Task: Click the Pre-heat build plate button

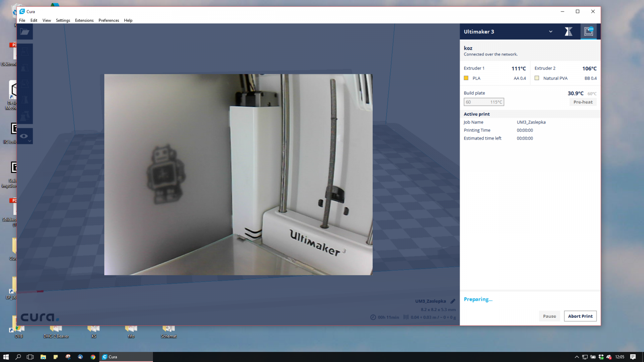Action: [583, 102]
